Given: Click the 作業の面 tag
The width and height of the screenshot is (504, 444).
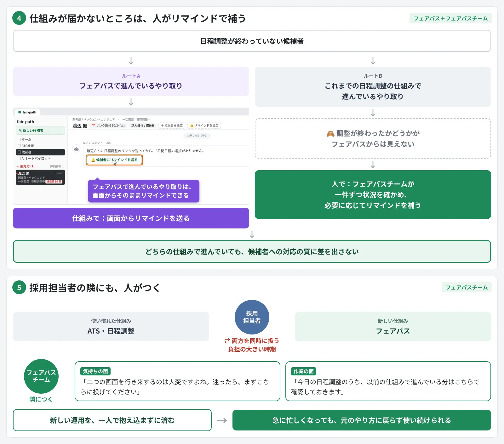Looking at the screenshot, I should [304, 371].
